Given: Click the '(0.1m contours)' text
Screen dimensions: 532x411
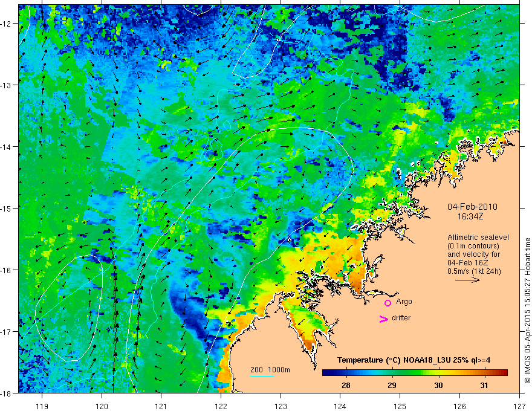Looking at the screenshot, I should pyautogui.click(x=473, y=246).
